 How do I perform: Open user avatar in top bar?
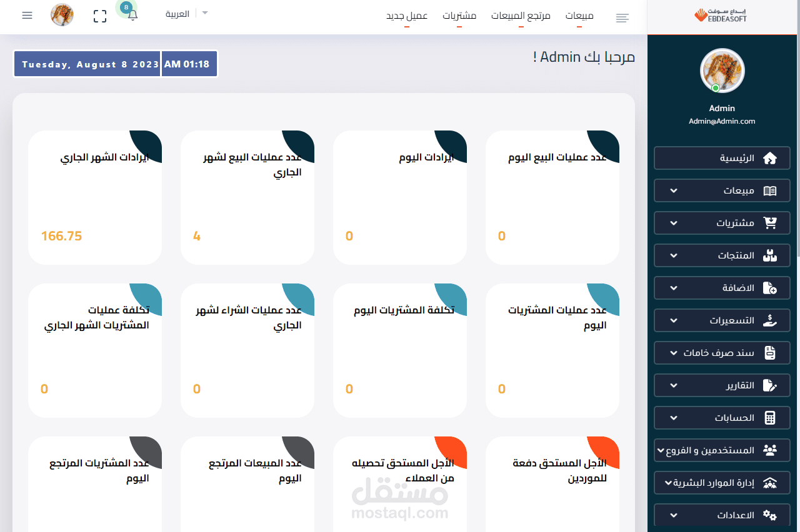point(62,15)
